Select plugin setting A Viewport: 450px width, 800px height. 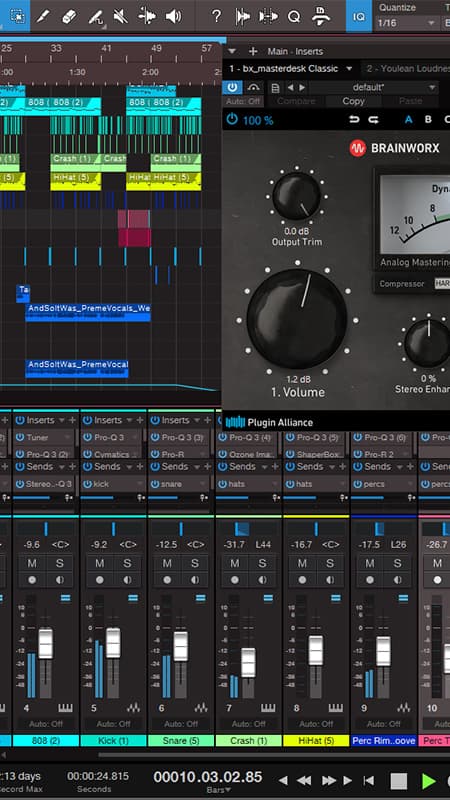coord(408,120)
